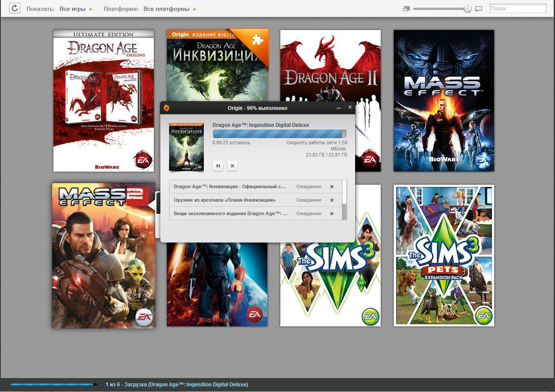Click the download progress bar in dialog
This screenshot has height=392, width=555.
tap(279, 134)
